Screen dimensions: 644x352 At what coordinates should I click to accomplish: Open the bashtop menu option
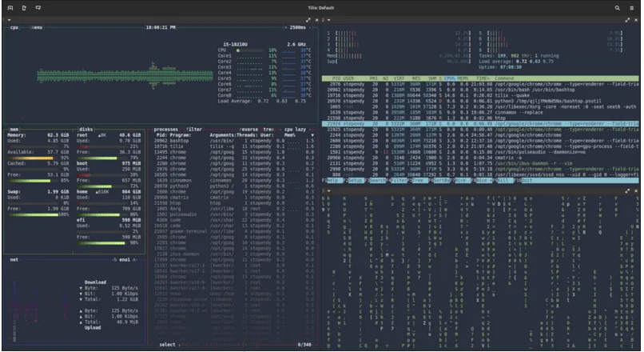tap(37, 27)
